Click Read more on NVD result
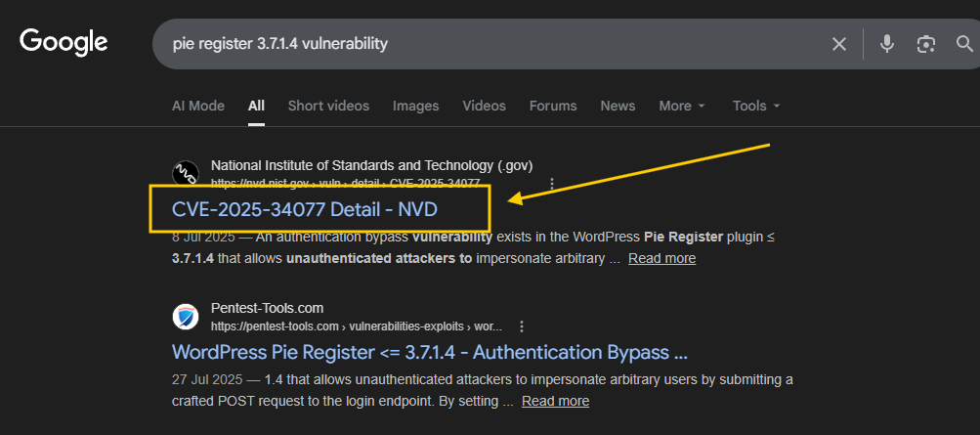The image size is (980, 435). [x=661, y=258]
